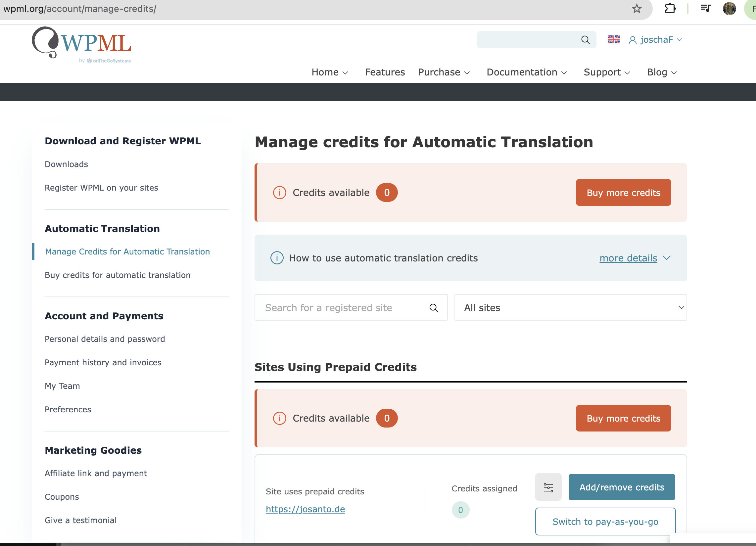Open Preferences in sidebar

[x=68, y=409]
